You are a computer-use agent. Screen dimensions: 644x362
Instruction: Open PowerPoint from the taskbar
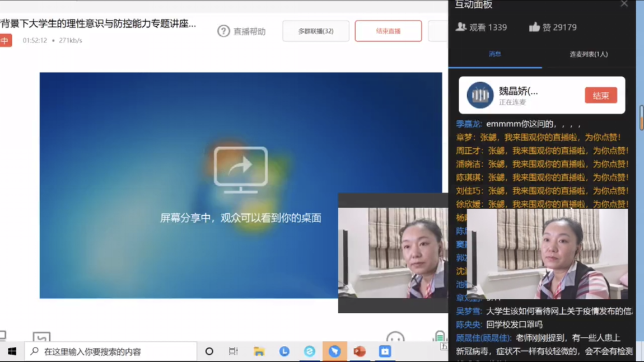pos(360,351)
